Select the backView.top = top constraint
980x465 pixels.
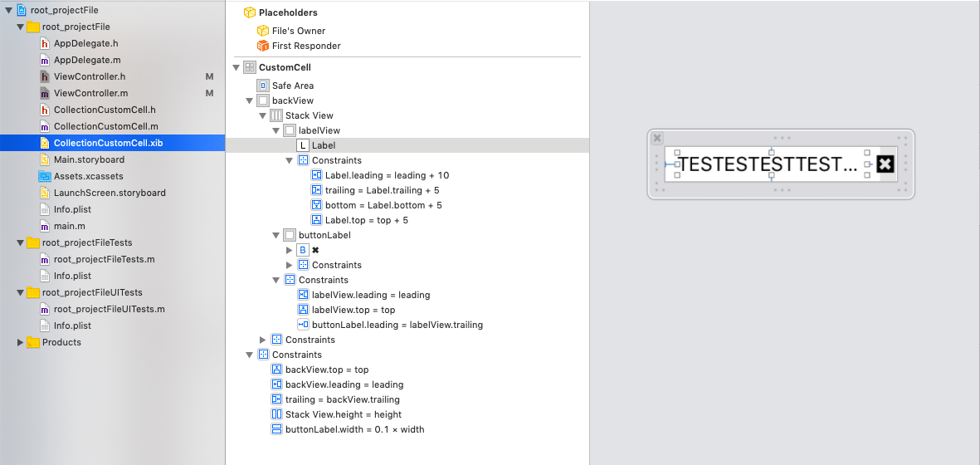coord(326,370)
